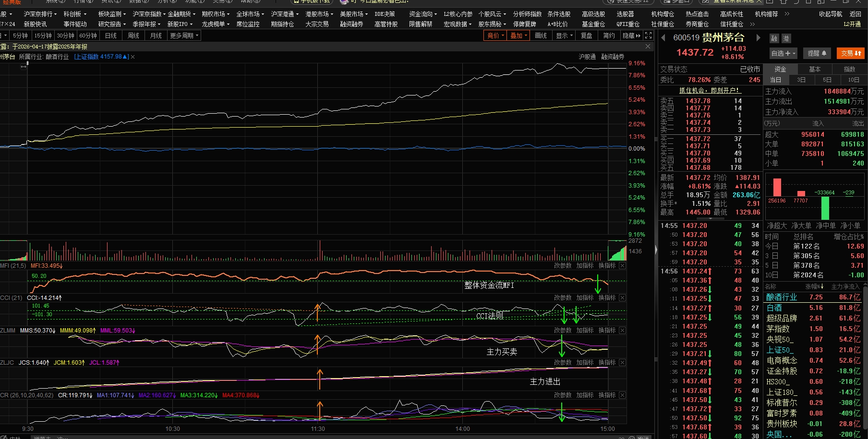Select the 指数 tab in side panel
This screenshot has height=439, width=868.
[x=849, y=69]
